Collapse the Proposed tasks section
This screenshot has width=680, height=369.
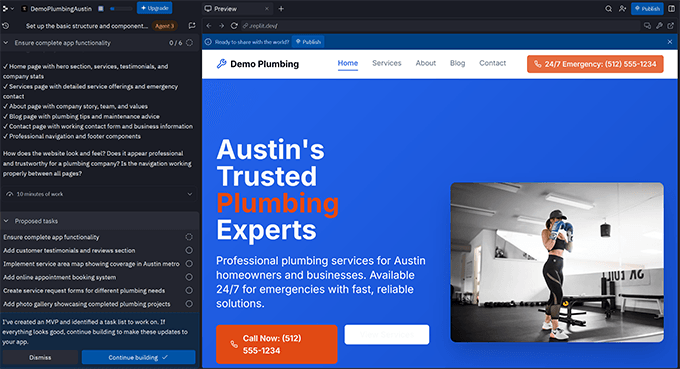click(x=6, y=221)
